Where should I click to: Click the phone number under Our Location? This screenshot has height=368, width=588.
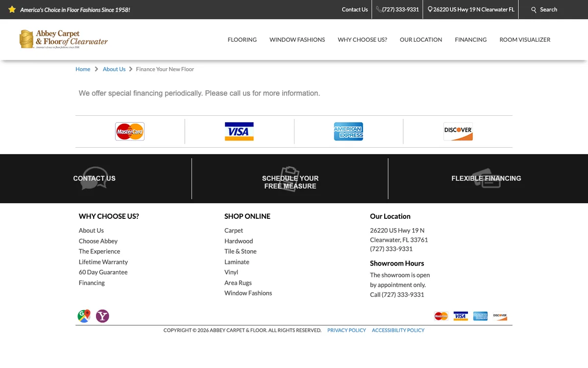tap(391, 249)
